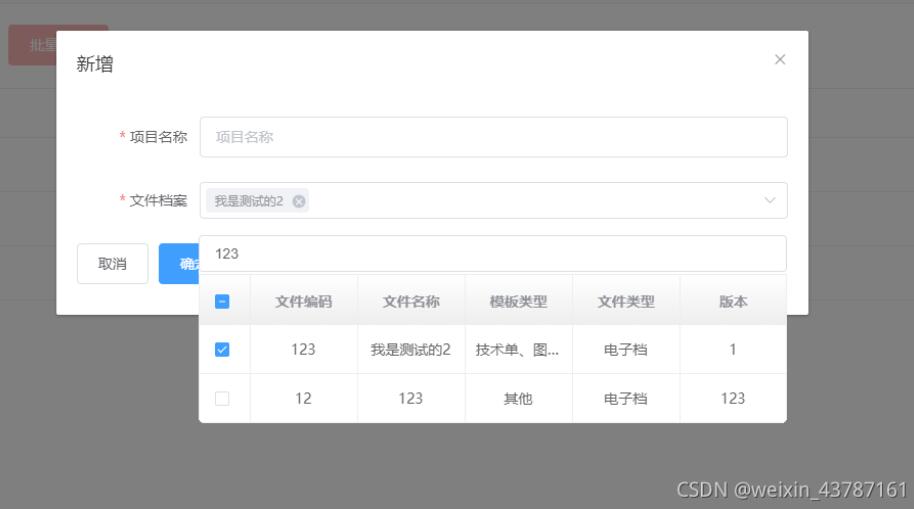Expand the 文件档案 dropdown arrow
Viewport: 914px width, 509px height.
pyautogui.click(x=769, y=201)
